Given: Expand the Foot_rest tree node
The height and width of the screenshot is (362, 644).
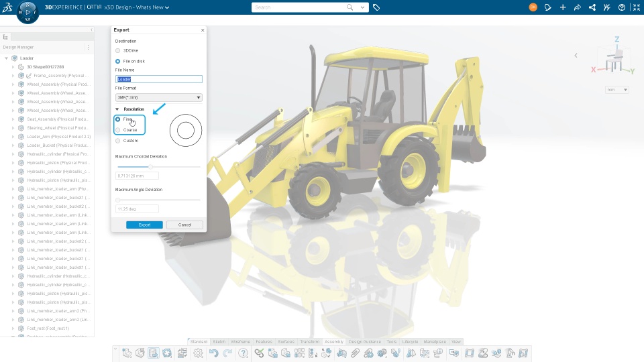Looking at the screenshot, I should [13, 328].
